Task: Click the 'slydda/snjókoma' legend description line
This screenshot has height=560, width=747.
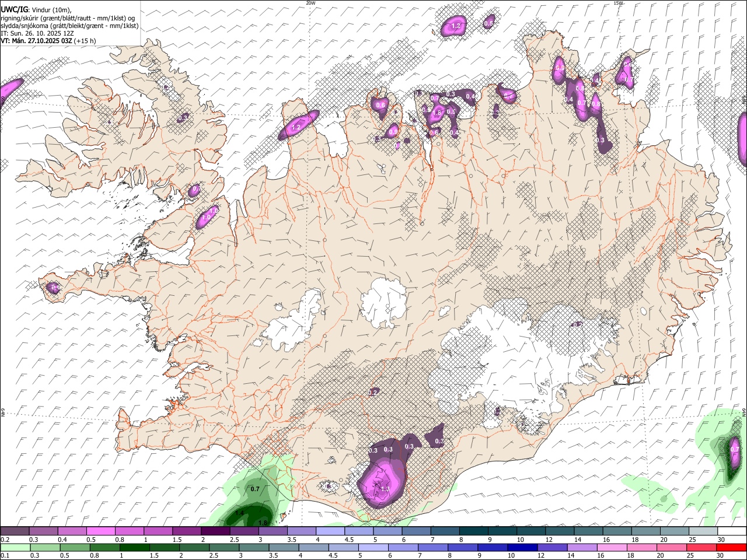Action: click(x=69, y=26)
